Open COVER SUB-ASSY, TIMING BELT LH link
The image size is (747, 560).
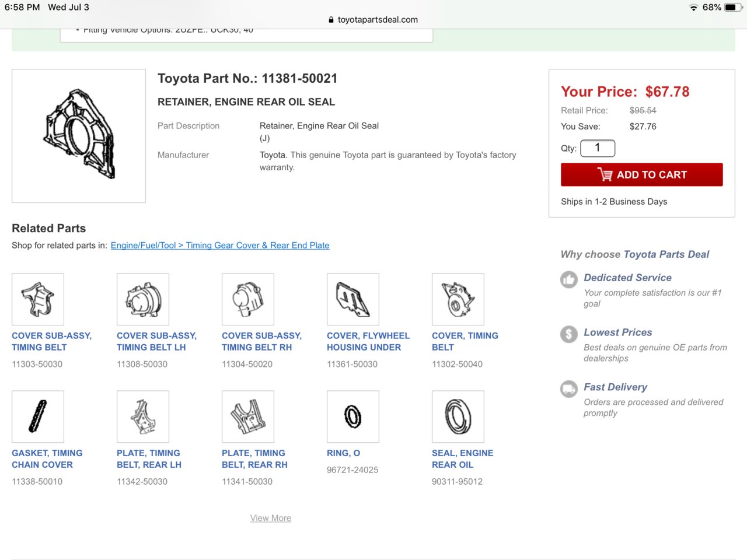pyautogui.click(x=156, y=341)
